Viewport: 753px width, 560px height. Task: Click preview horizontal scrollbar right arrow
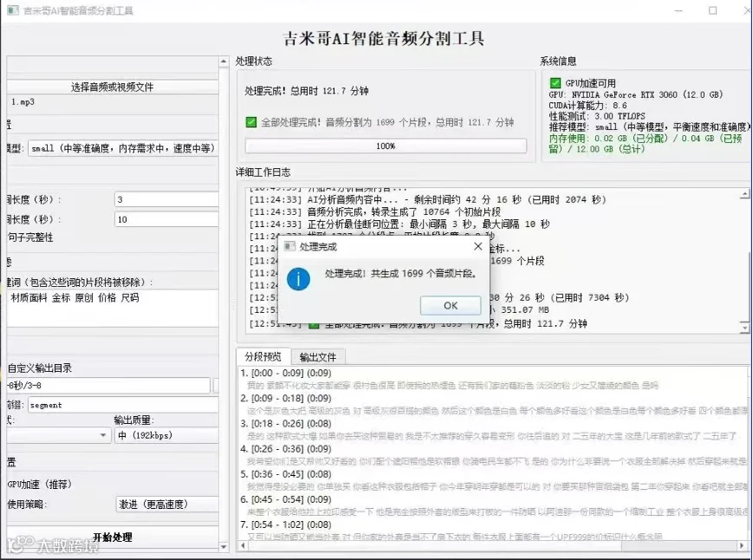coord(743,545)
